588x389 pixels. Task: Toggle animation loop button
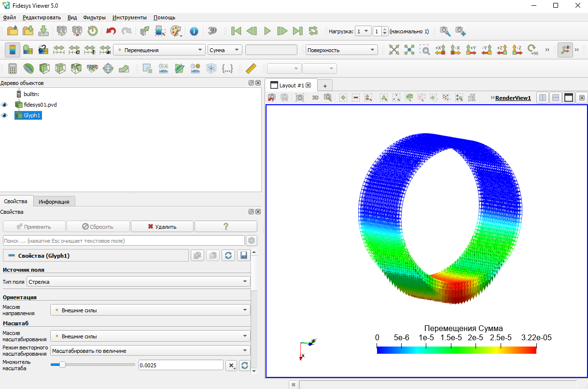(313, 31)
